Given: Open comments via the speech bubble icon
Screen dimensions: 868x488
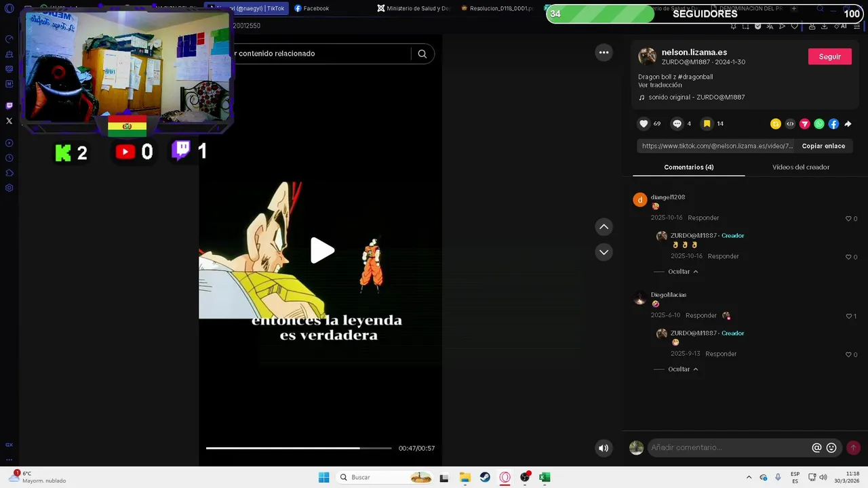Looking at the screenshot, I should pos(677,123).
